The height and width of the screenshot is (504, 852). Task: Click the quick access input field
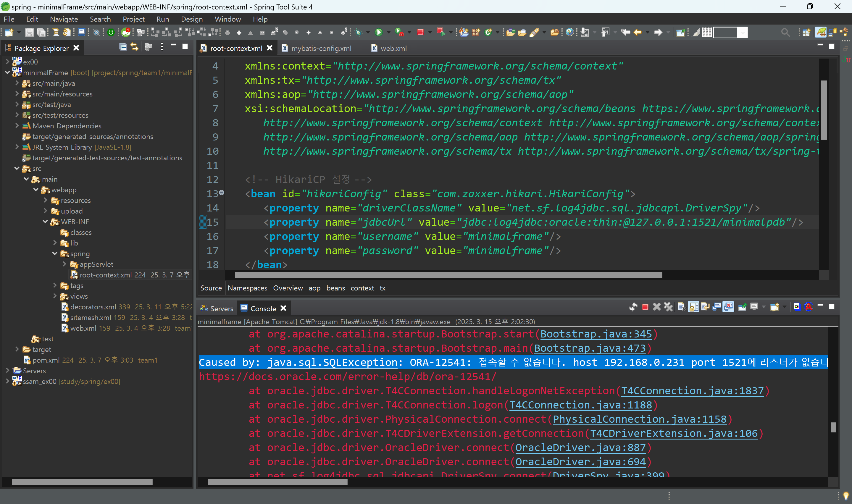tap(725, 32)
